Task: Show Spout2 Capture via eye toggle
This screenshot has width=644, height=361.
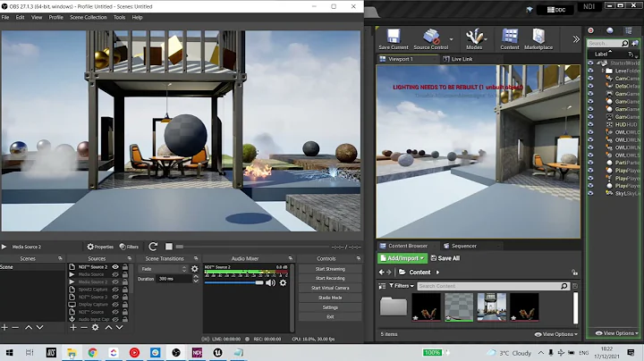Action: pos(115,290)
